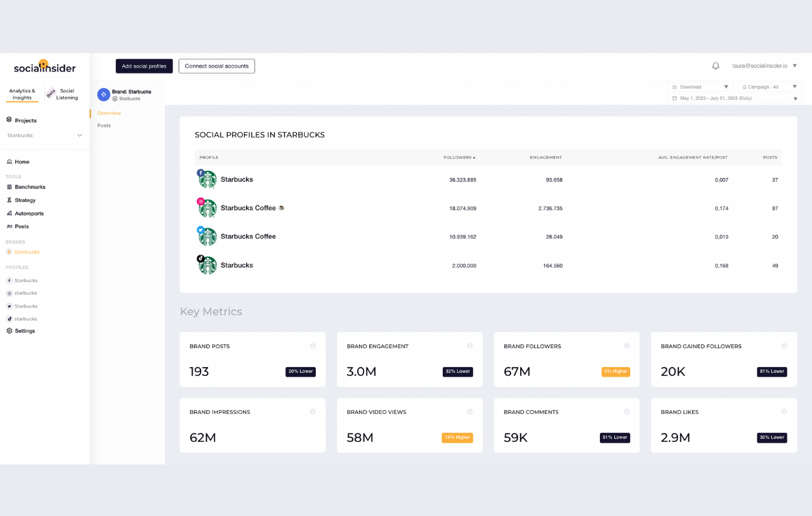Select the Posts tab under brand
812x516 pixels.
104,125
